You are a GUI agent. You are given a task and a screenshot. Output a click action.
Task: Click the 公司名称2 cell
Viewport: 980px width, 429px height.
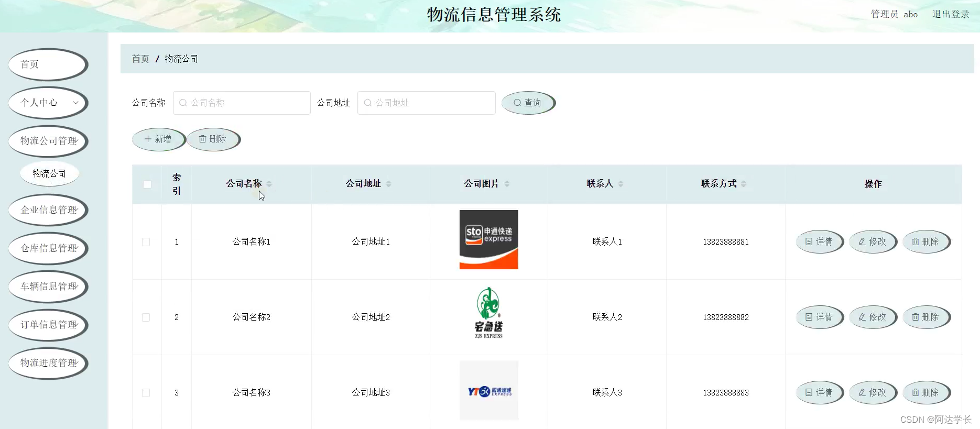tap(252, 317)
